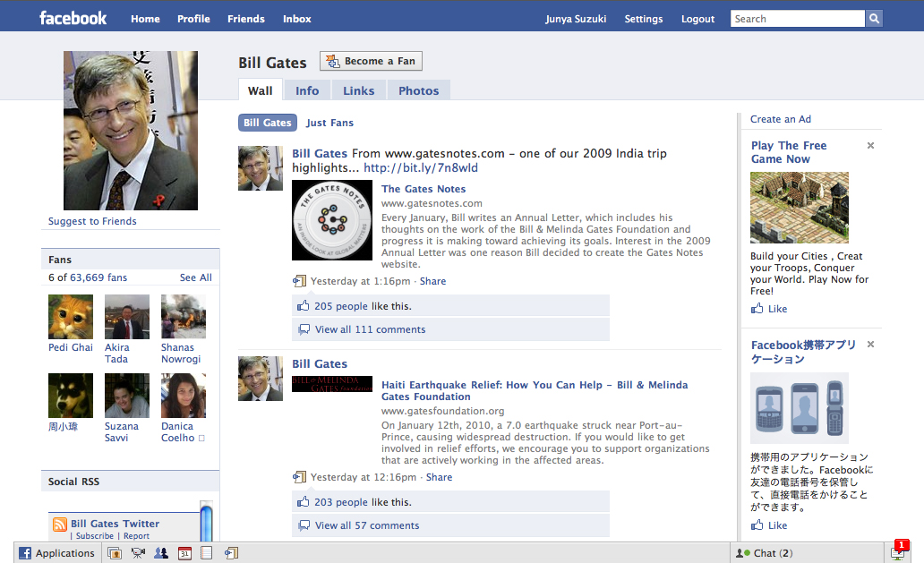924x563 pixels.
Task: Click notifications icon with red badge
Action: coord(899,551)
